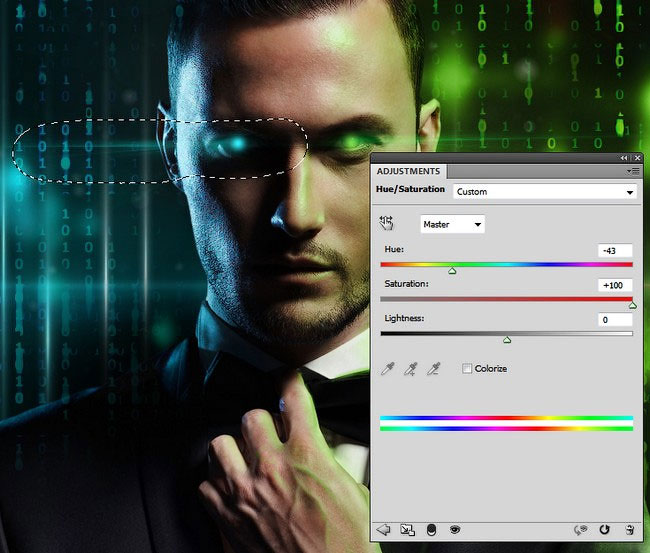This screenshot has width=650, height=553.
Task: Toggle adjustment layer visibility eye icon
Action: click(455, 529)
